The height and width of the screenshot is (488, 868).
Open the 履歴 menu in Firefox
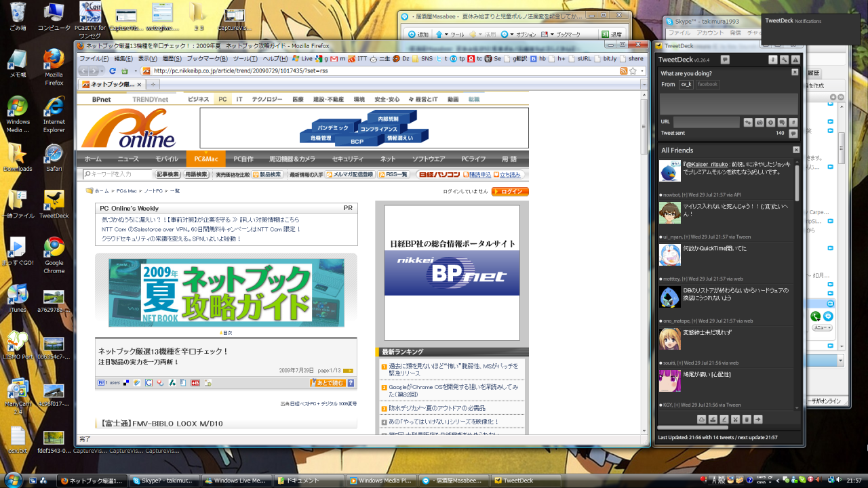coord(172,58)
